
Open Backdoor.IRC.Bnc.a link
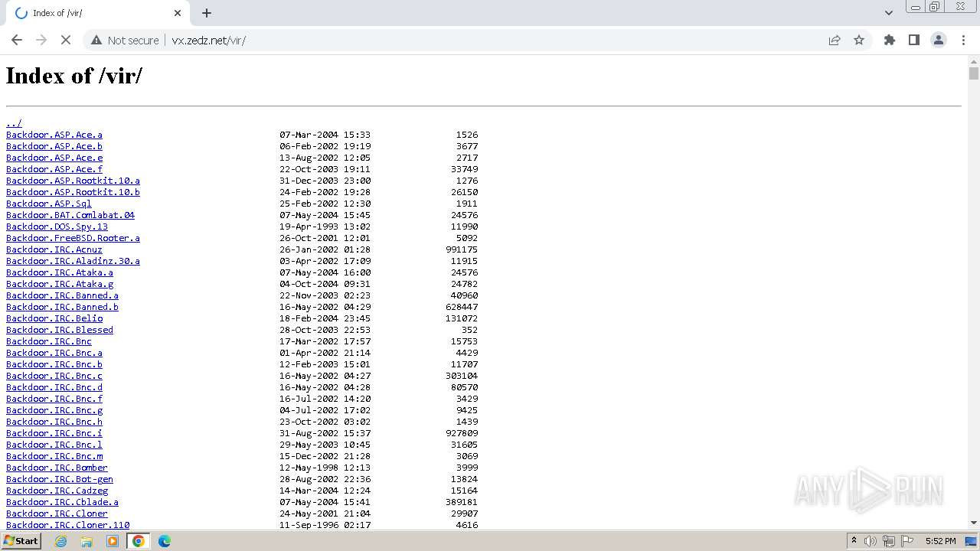(x=54, y=353)
